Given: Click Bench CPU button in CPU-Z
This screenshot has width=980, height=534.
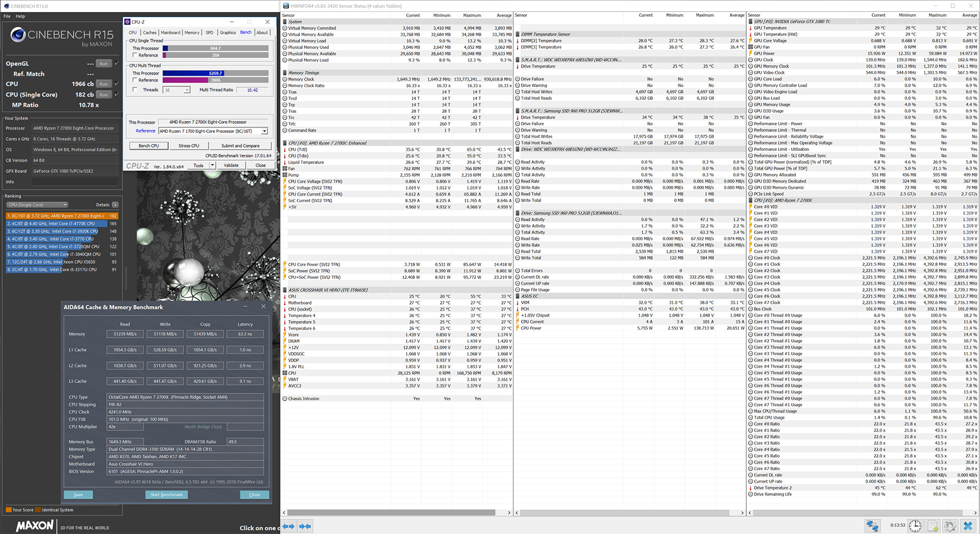Looking at the screenshot, I should click(149, 146).
